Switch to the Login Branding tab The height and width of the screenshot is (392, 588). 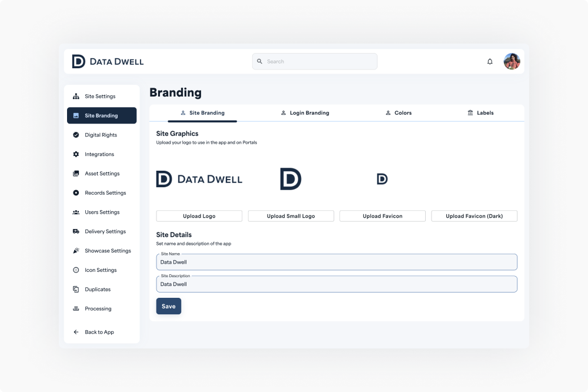(305, 113)
